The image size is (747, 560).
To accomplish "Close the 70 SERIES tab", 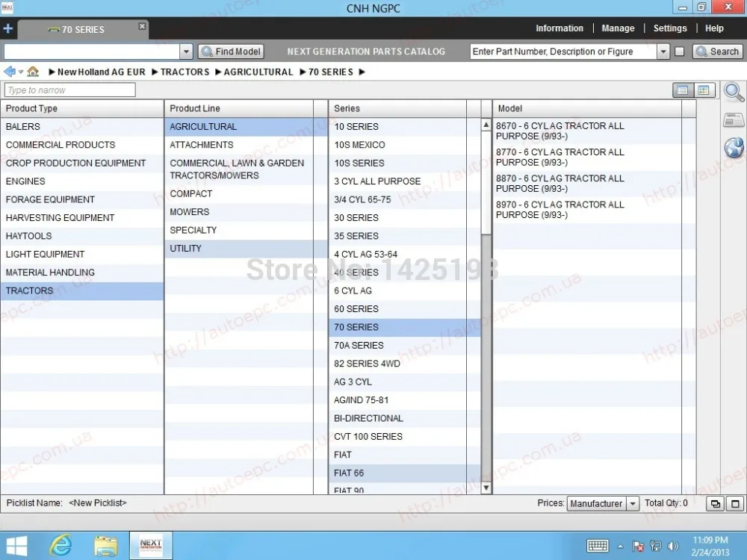I will 142,26.
